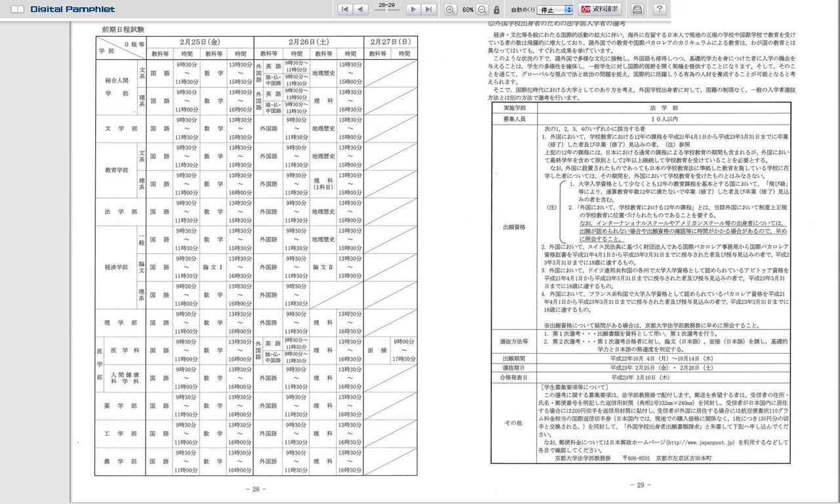This screenshot has width=840, height=504.
Task: Click the 医学科 row label
Action: point(125,350)
